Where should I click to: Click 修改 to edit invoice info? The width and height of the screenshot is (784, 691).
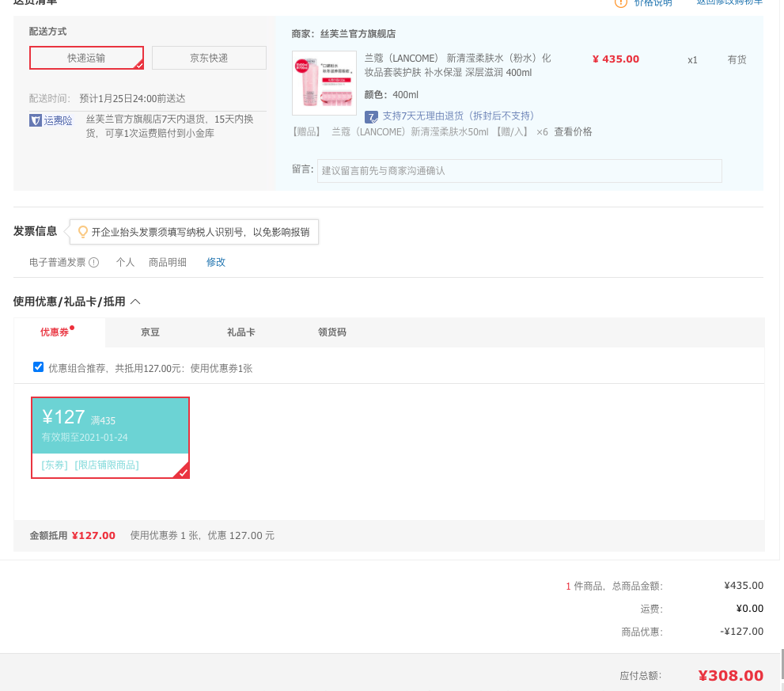click(x=216, y=262)
